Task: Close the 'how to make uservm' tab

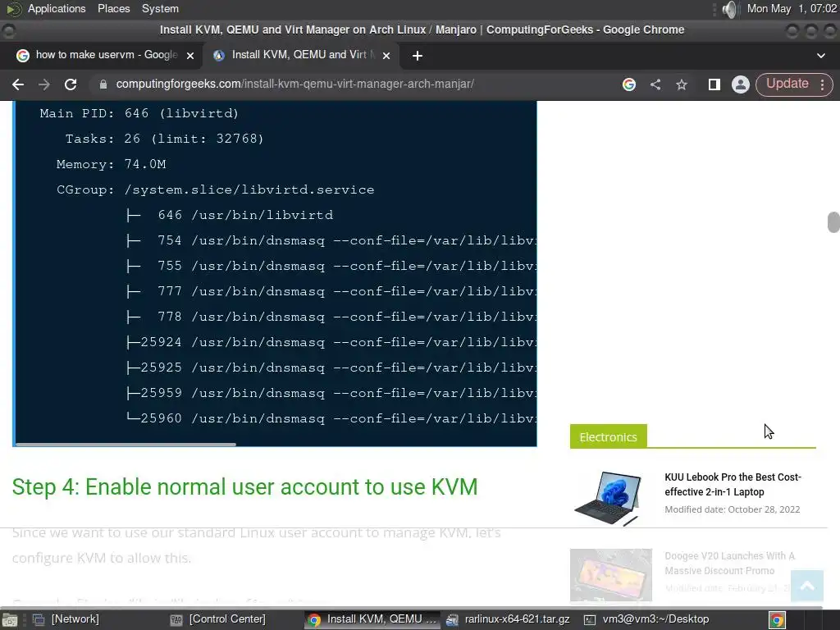Action: point(189,56)
